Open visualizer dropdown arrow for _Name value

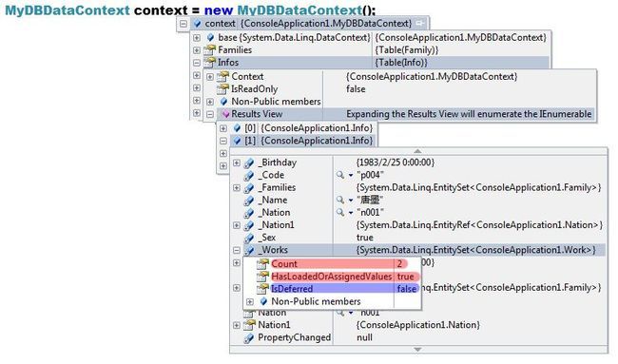[351, 201]
